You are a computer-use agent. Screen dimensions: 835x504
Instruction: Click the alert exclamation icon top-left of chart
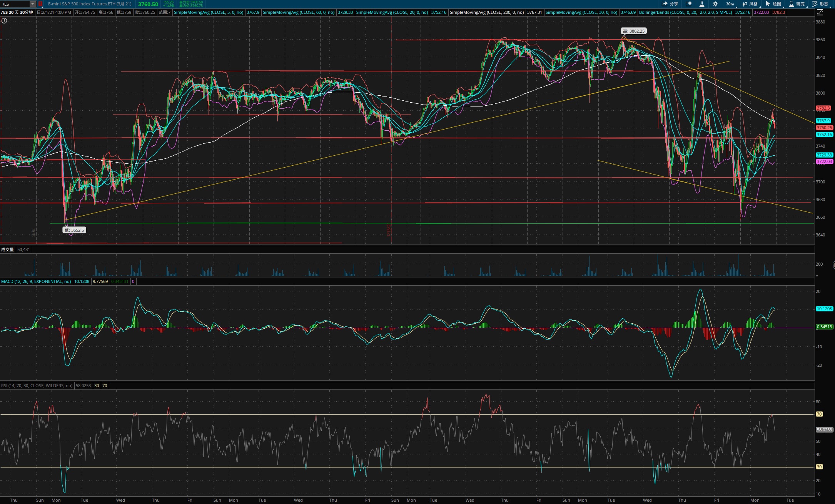coord(4,21)
